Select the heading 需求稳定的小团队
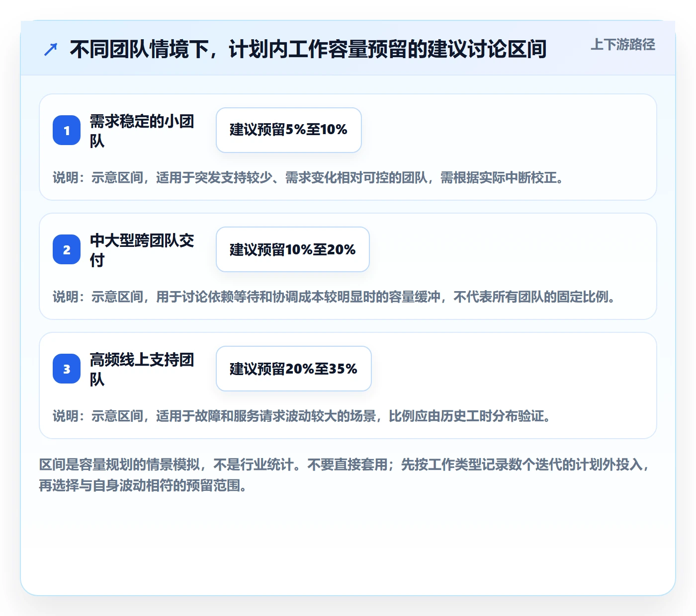The width and height of the screenshot is (696, 616). [x=142, y=131]
